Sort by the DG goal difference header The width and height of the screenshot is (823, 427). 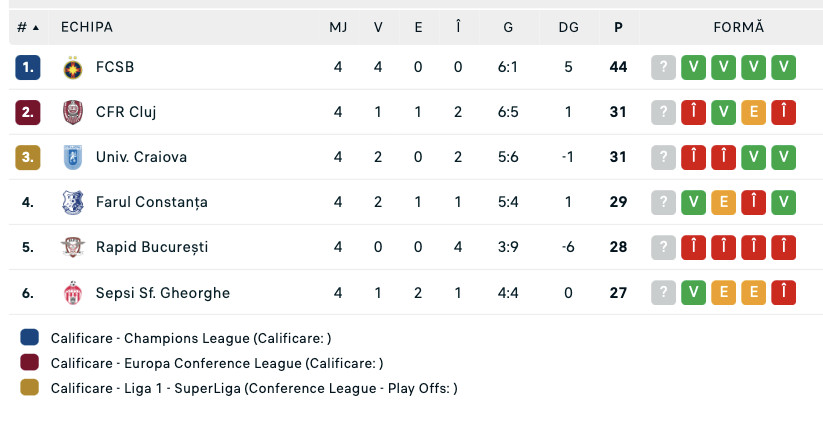[568, 27]
